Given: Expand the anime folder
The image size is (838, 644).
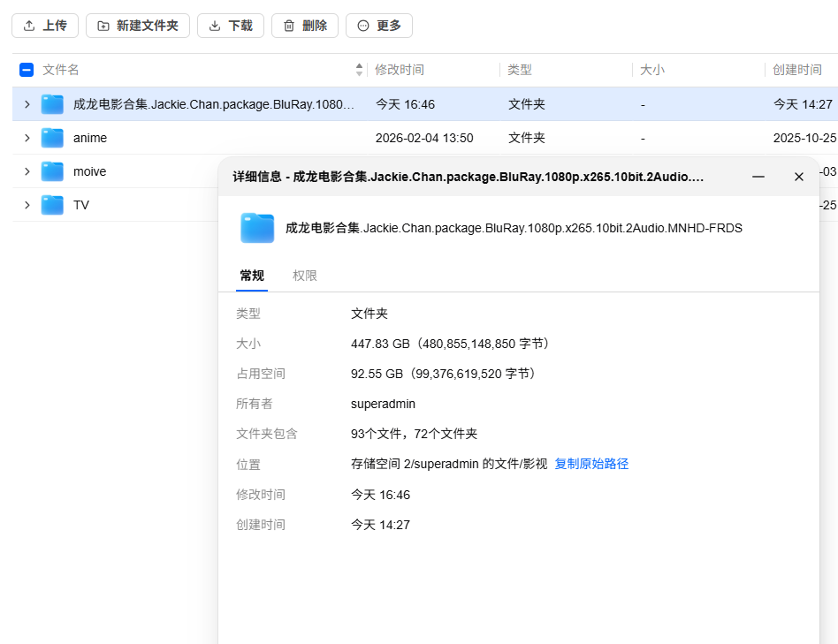Looking at the screenshot, I should (x=27, y=138).
